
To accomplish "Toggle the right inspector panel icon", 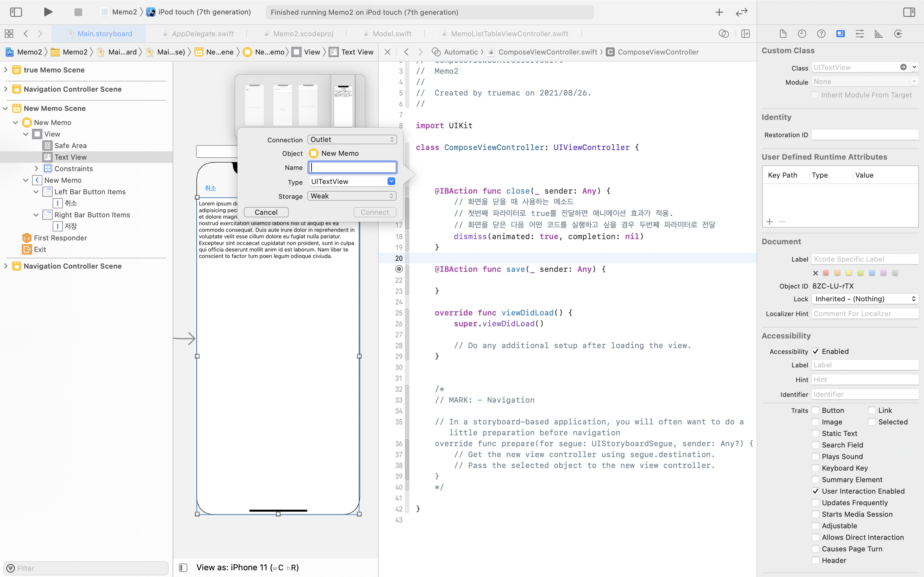I will 909,12.
